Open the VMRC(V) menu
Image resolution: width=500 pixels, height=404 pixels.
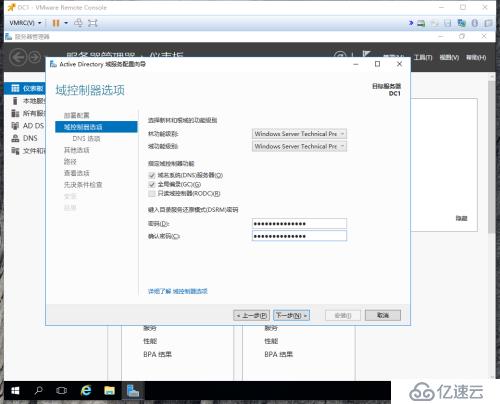pyautogui.click(x=25, y=23)
